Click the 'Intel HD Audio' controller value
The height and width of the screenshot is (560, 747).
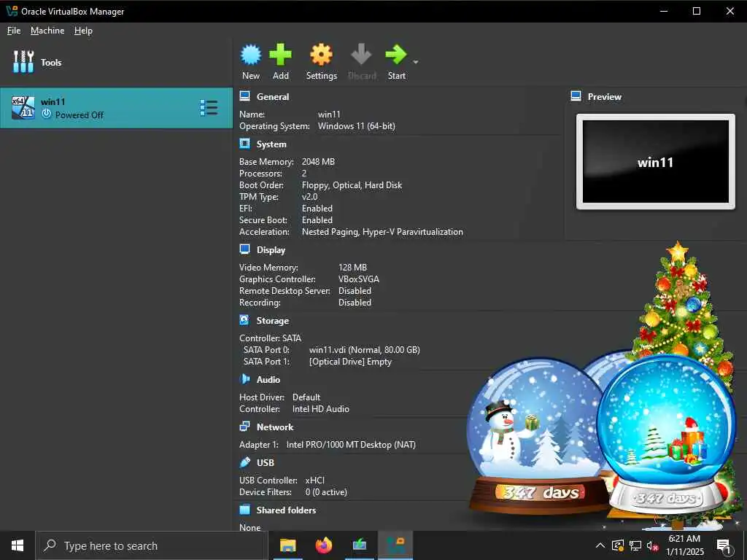tap(321, 409)
